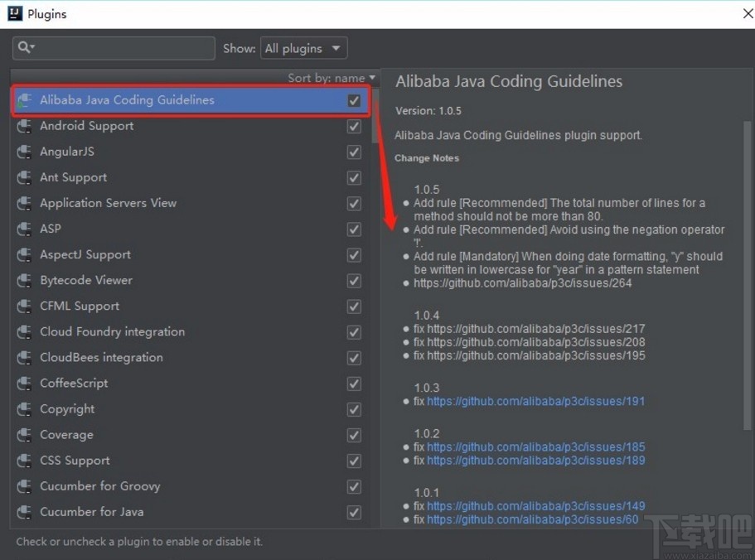Image resolution: width=755 pixels, height=560 pixels.
Task: Click the AngularJS plugin icon
Action: pyautogui.click(x=25, y=152)
